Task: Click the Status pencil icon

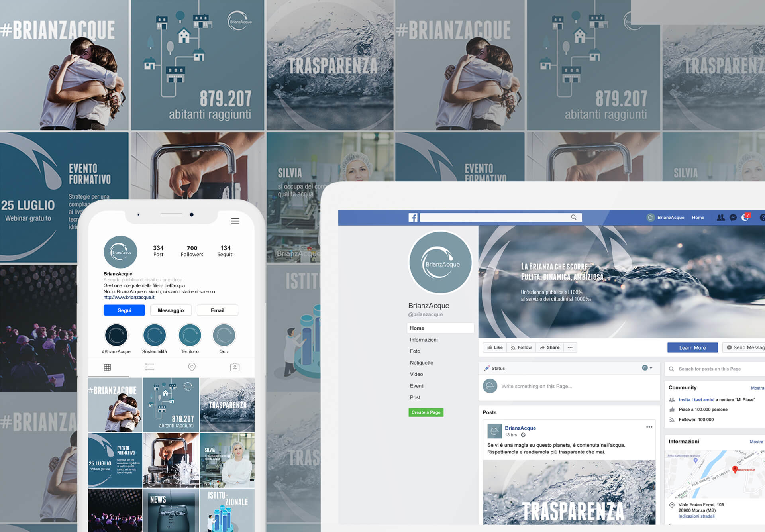Action: click(486, 368)
